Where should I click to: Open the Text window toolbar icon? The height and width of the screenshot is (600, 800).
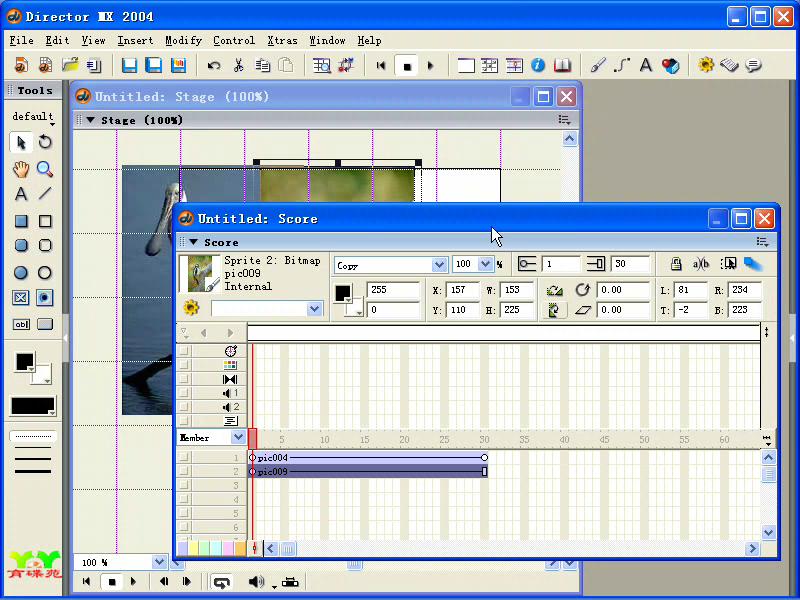(x=646, y=65)
